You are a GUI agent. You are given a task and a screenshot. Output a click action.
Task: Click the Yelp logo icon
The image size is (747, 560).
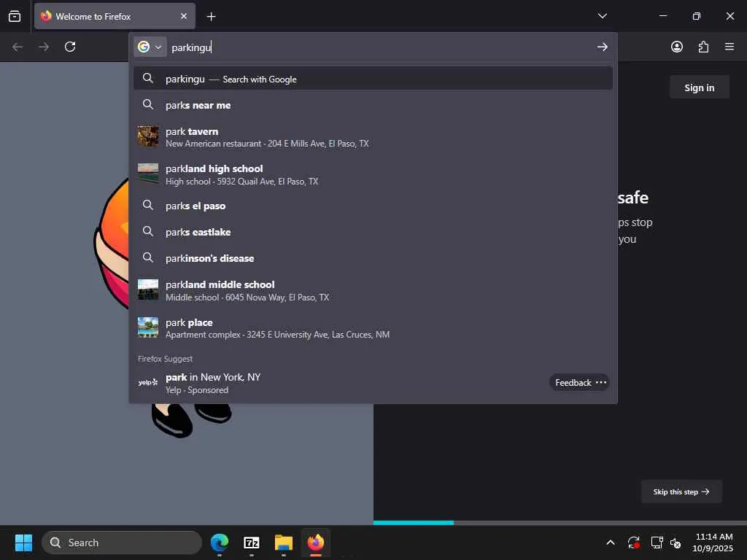[x=147, y=382]
